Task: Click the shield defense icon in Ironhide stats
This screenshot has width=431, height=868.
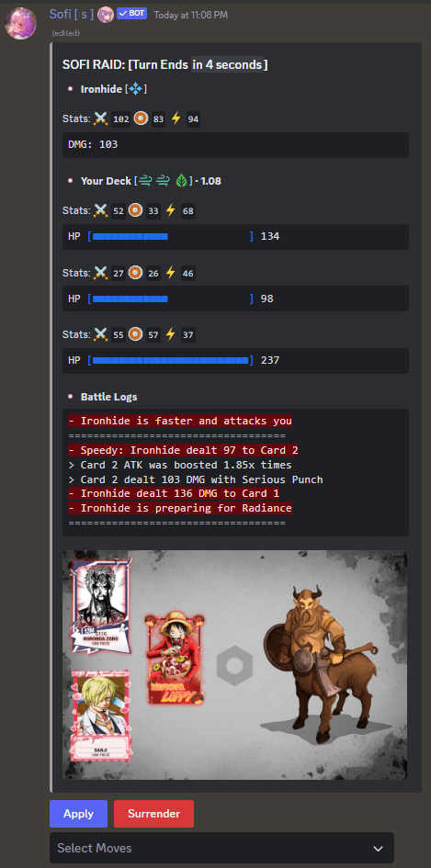Action: 141,118
